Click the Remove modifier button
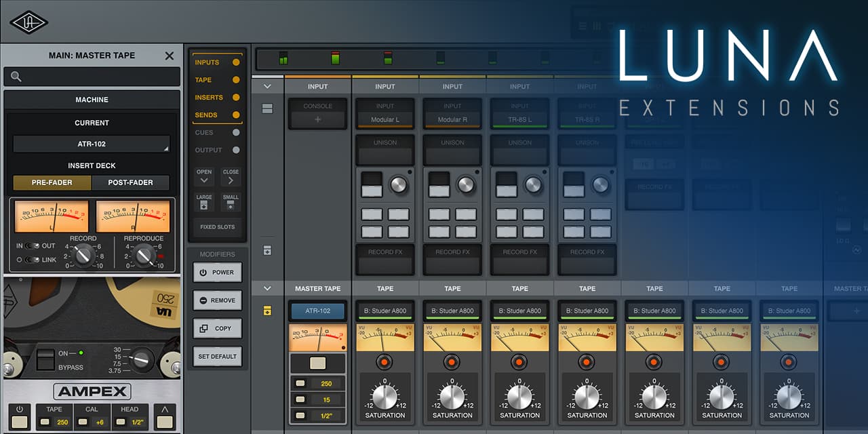Screen dimensions: 868x434 click(217, 300)
